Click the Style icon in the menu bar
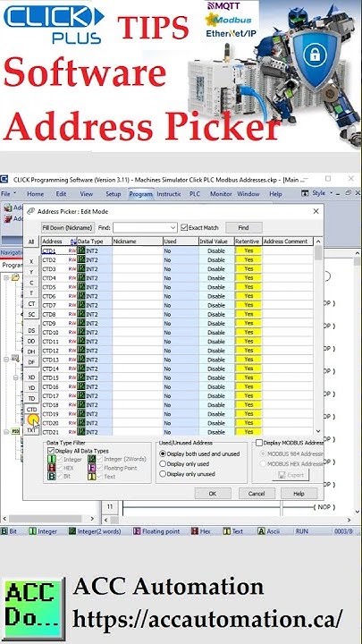Viewport: 362px width, 644px height. tap(305, 193)
